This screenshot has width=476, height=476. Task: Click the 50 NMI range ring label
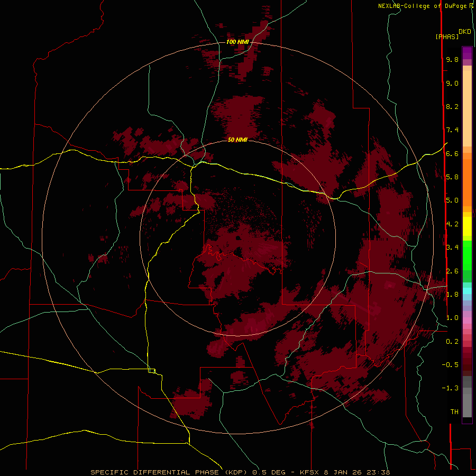click(x=237, y=139)
